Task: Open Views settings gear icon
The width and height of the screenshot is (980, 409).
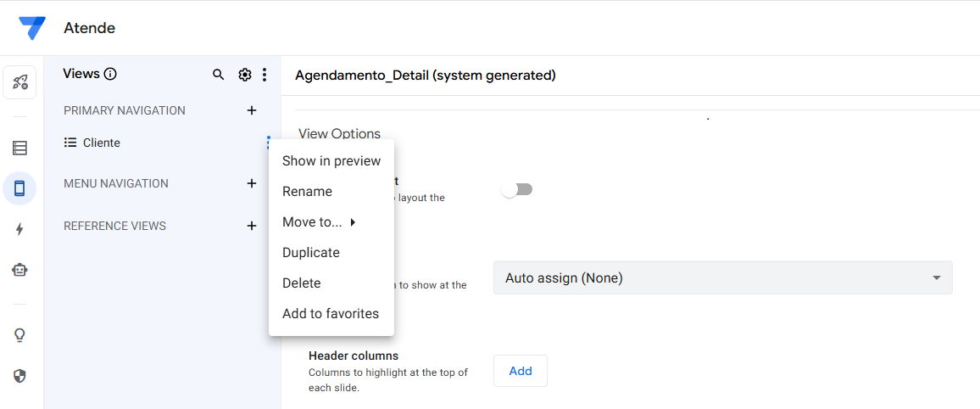Action: tap(245, 75)
